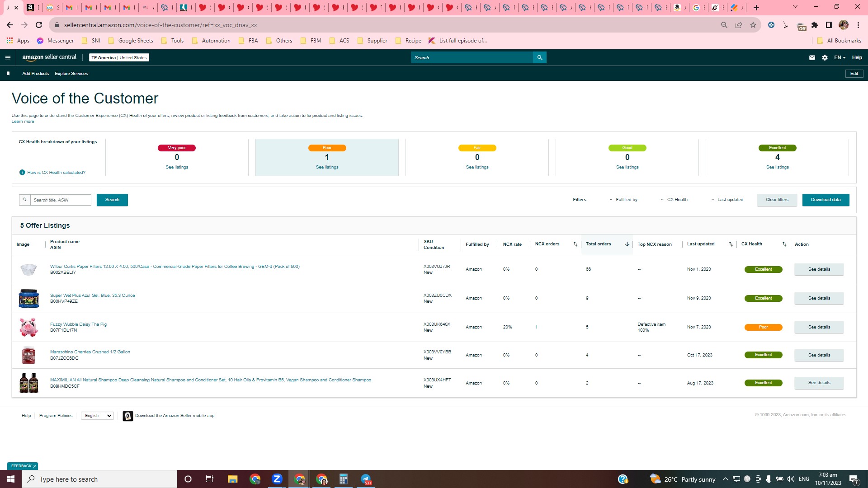Click the Super Wet Plus Azul Gel thumbnail
The image size is (868, 488).
(28, 298)
